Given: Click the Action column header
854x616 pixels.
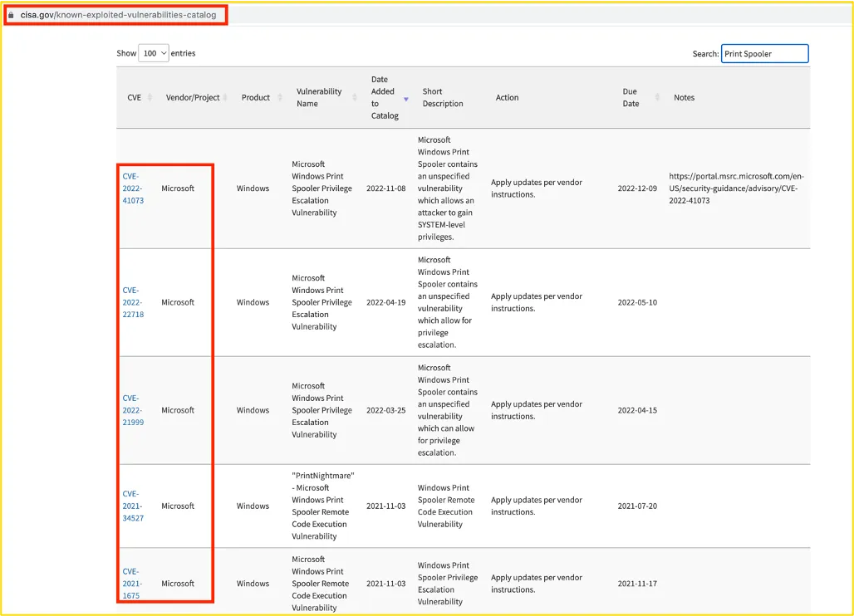Looking at the screenshot, I should pos(507,98).
